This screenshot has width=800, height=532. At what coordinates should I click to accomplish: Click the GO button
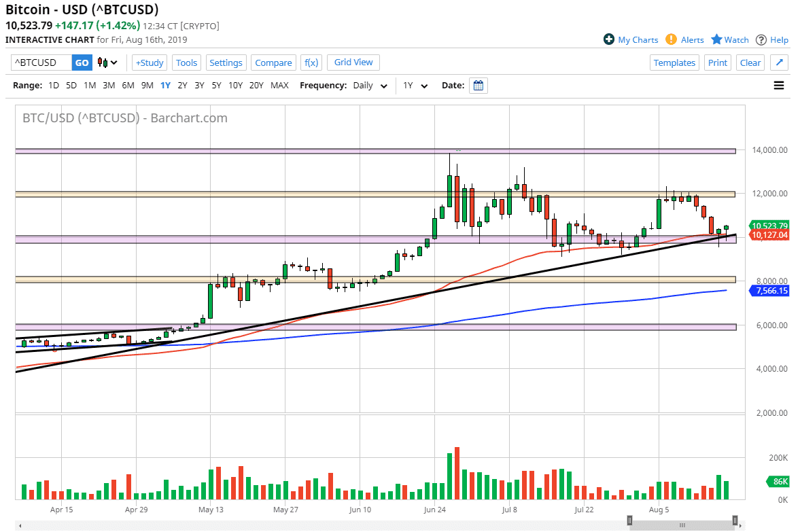[82, 63]
